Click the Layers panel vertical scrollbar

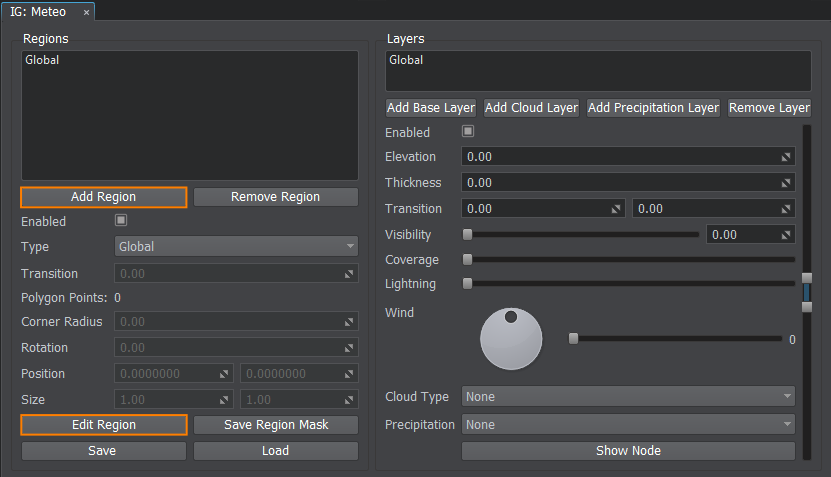806,292
